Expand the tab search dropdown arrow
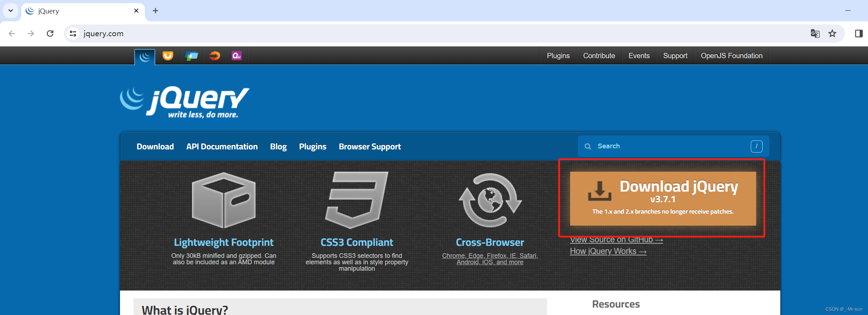868x315 pixels. coord(11,11)
